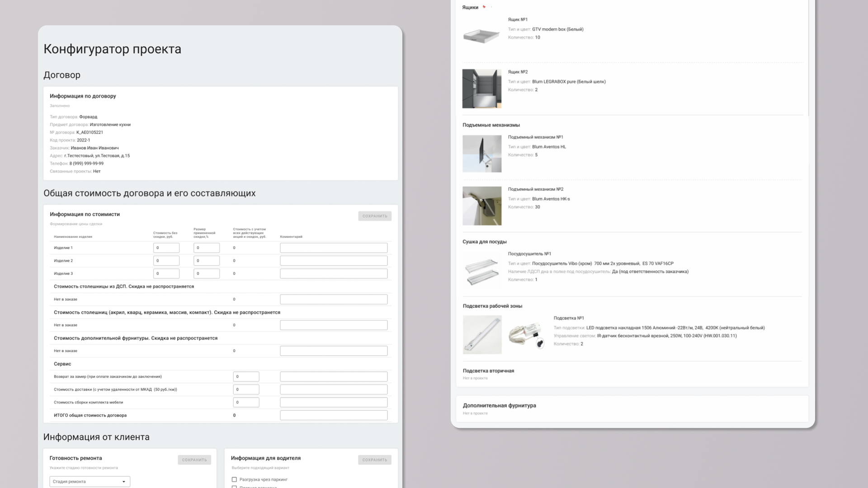Viewport: 868px width, 488px height.
Task: Select phone number 8 (999) 999-99-99
Action: tap(86, 164)
